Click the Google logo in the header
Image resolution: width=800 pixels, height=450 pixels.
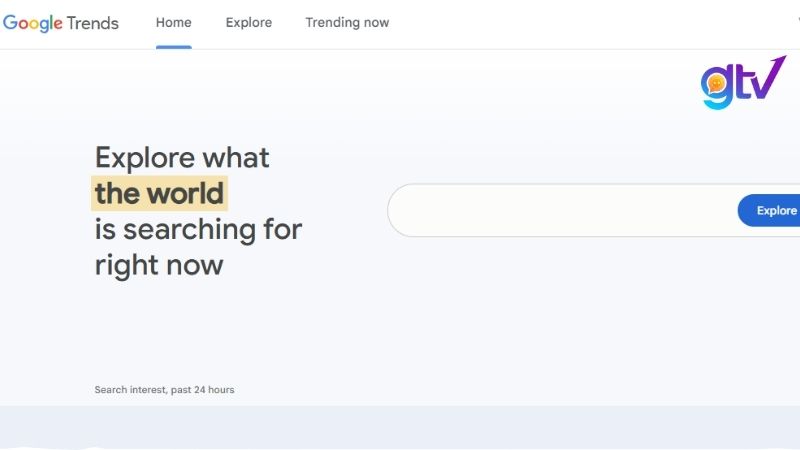point(31,23)
